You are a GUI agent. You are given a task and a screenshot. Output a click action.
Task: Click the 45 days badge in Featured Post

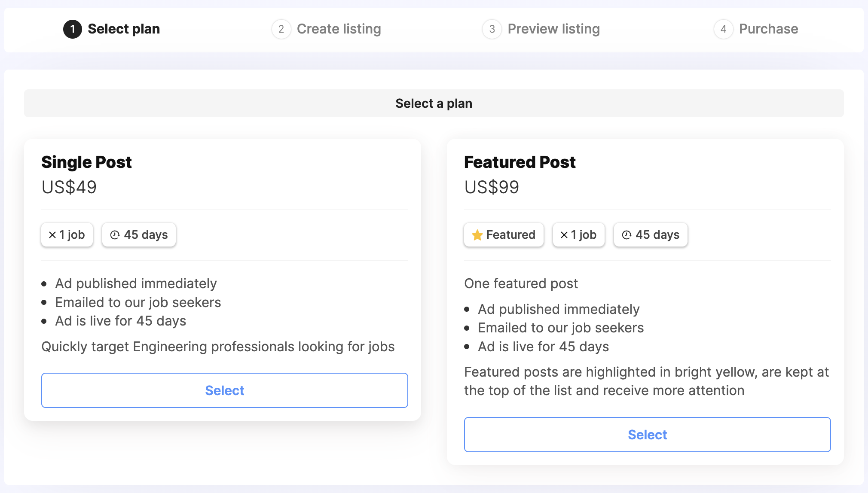coord(651,235)
